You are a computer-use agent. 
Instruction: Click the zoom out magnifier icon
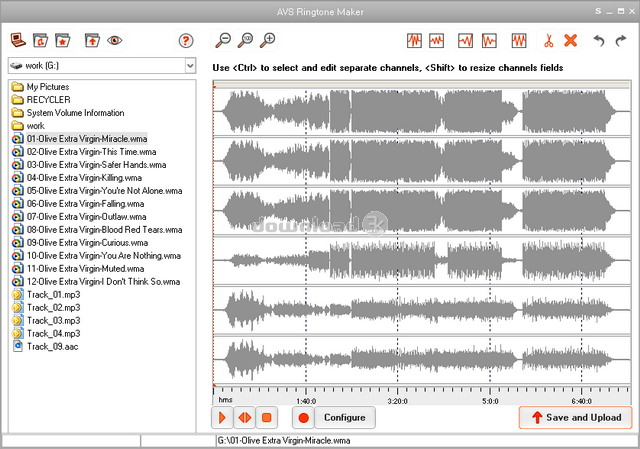click(223, 40)
